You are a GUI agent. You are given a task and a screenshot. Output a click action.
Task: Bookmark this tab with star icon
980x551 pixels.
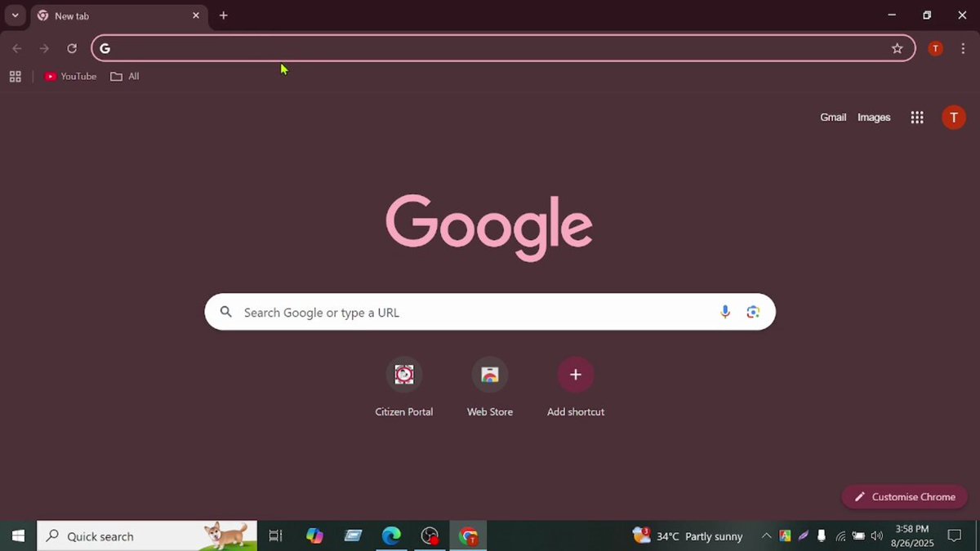(x=897, y=48)
